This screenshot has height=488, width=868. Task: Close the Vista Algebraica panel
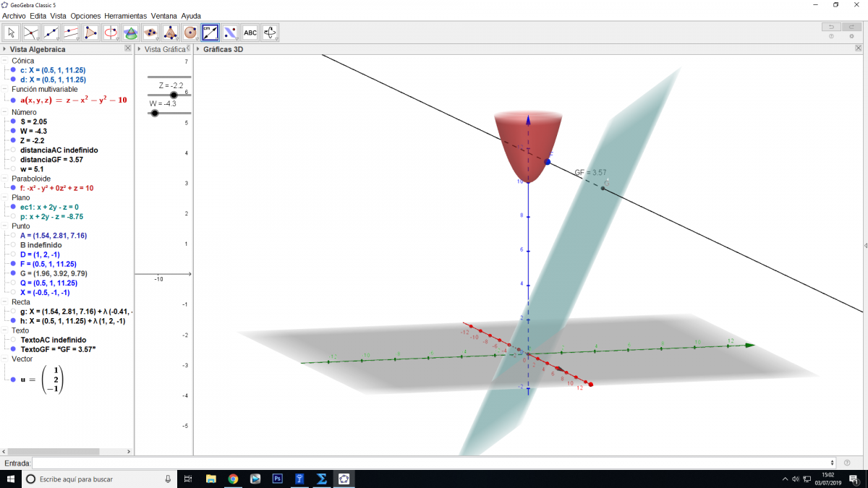pos(128,48)
